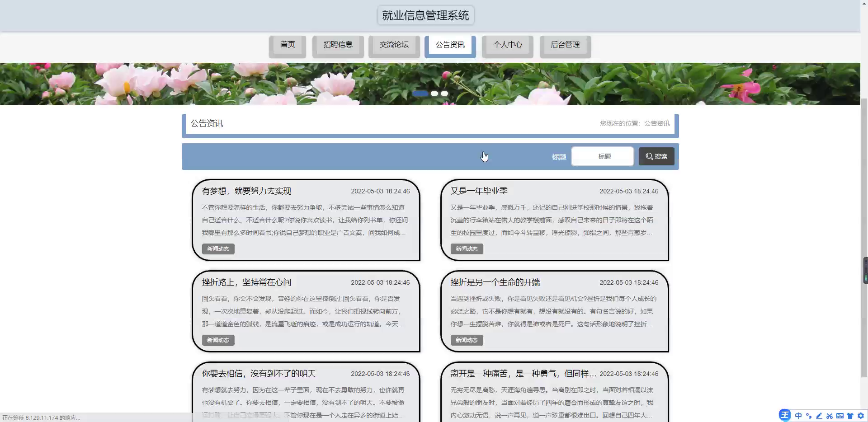This screenshot has height=422, width=868.
Task: Click the 公告资讯 section heading
Action: pos(207,123)
